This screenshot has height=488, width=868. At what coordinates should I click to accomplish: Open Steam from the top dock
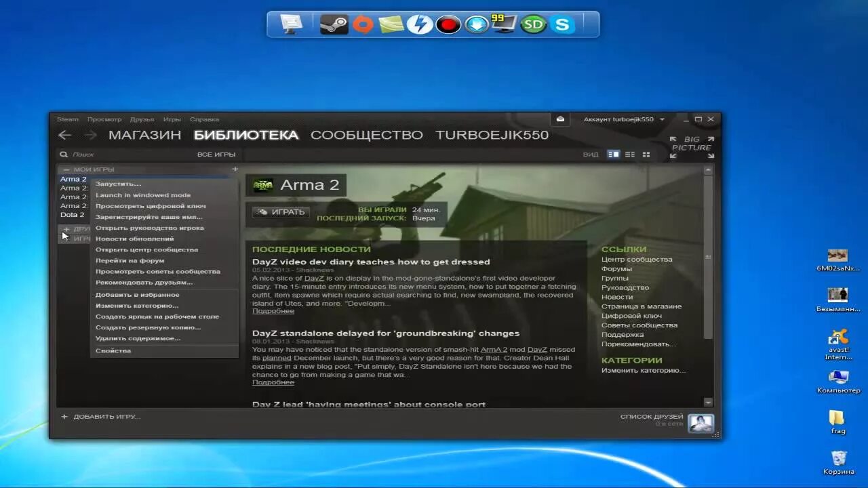pyautogui.click(x=334, y=24)
